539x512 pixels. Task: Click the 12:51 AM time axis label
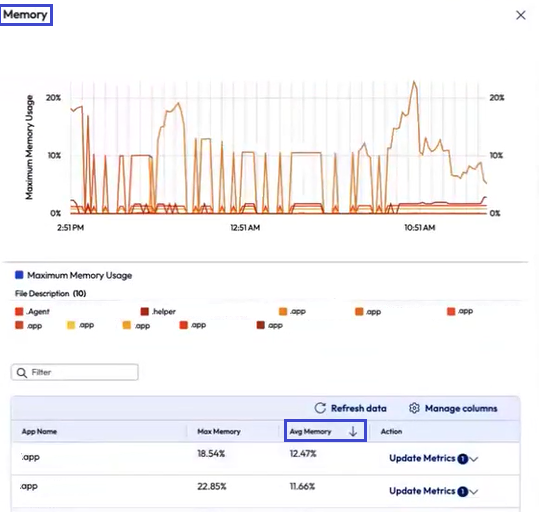[x=245, y=228]
